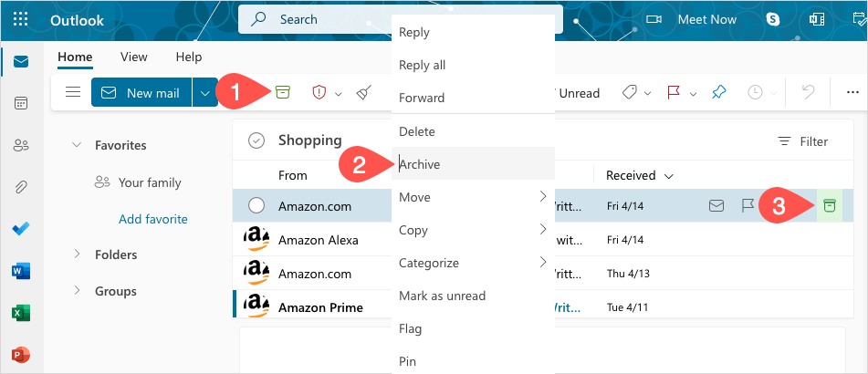
Task: Choose Archive from the context menu
Action: coord(421,164)
